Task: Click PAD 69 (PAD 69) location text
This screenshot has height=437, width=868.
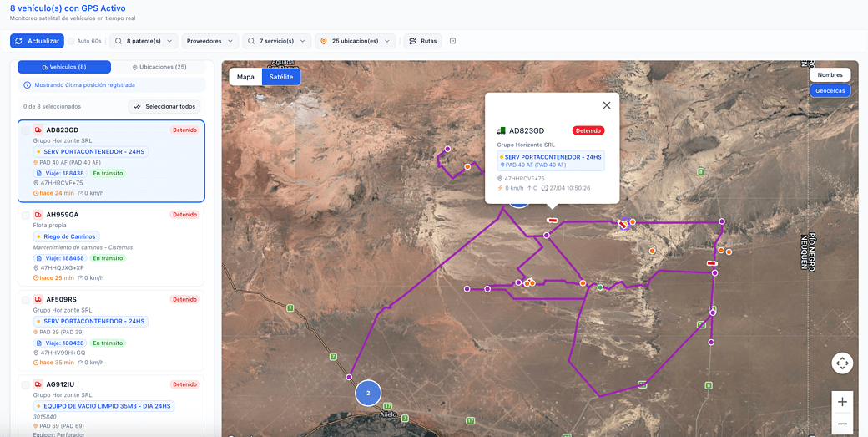Action: point(62,426)
